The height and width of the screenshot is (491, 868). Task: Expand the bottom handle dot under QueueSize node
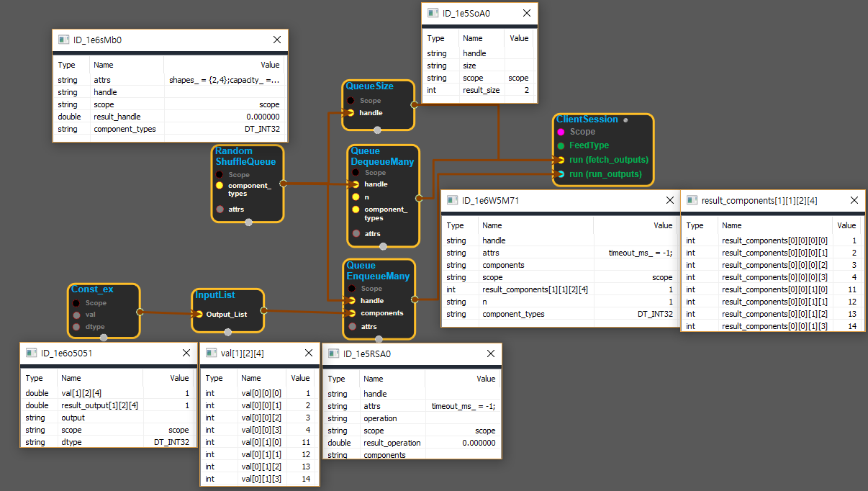point(377,130)
